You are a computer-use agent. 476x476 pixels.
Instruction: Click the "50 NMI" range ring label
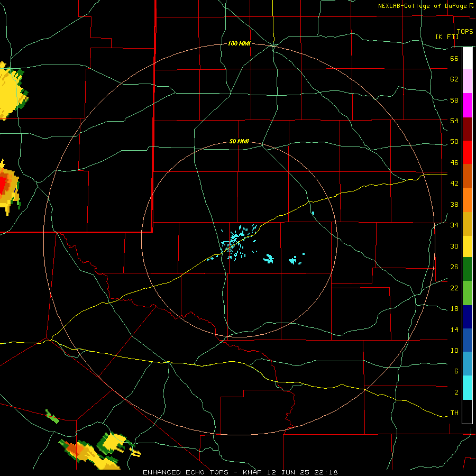(239, 141)
